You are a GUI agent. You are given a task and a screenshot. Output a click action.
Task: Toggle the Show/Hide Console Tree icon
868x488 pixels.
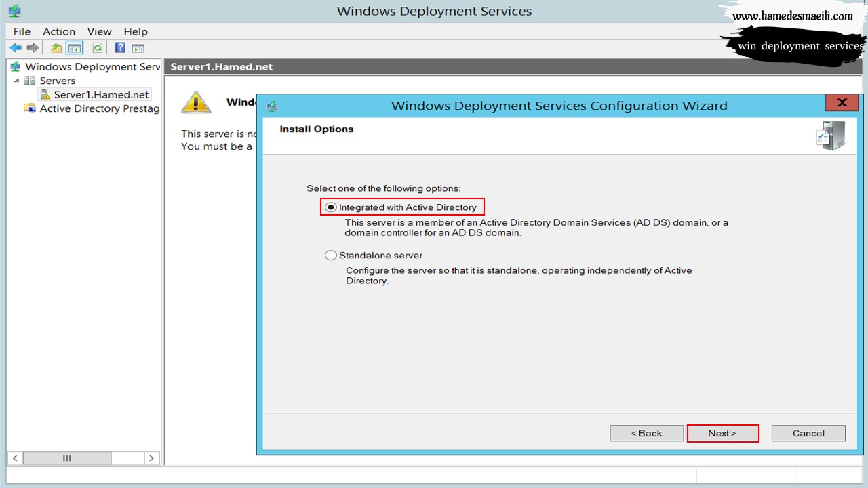pyautogui.click(x=75, y=48)
